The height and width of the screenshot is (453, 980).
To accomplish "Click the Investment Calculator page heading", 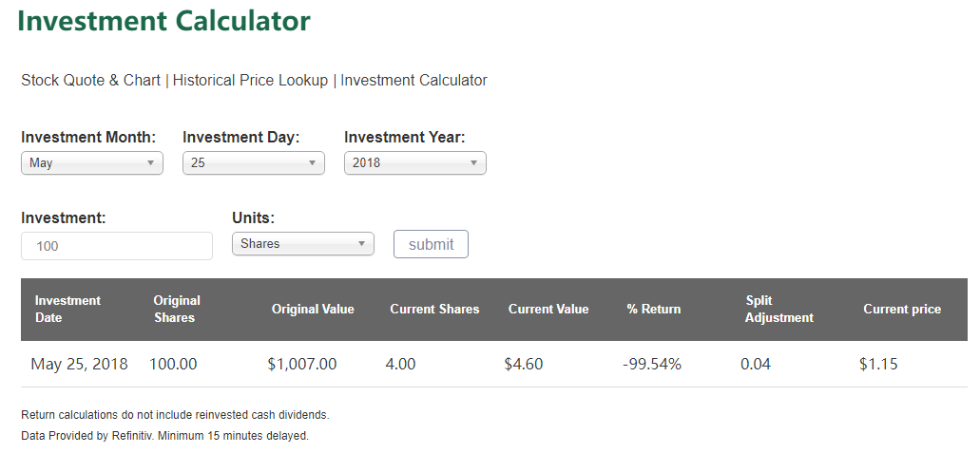I will point(163,21).
